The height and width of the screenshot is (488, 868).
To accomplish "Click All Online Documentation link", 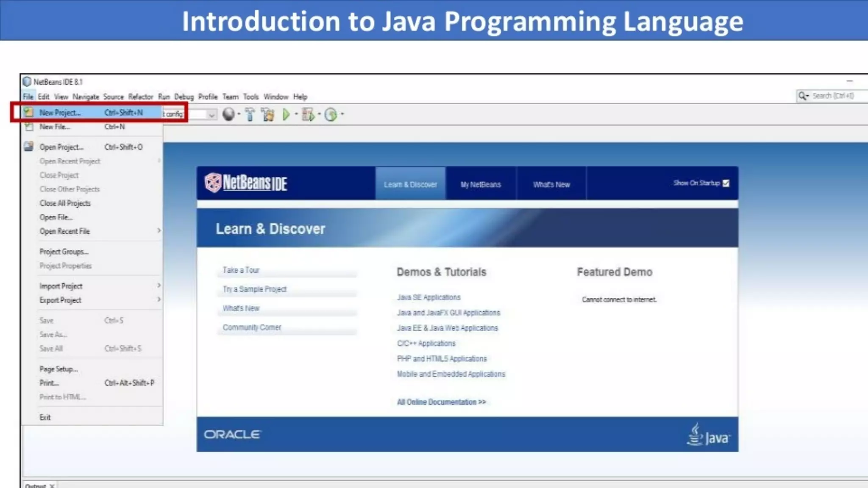I will click(x=441, y=402).
